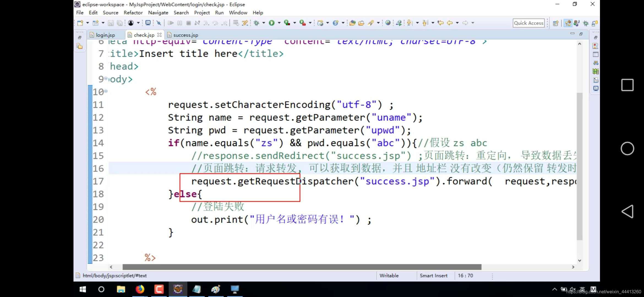The image size is (644, 297).
Task: Click the Quick Access field
Action: 529,23
